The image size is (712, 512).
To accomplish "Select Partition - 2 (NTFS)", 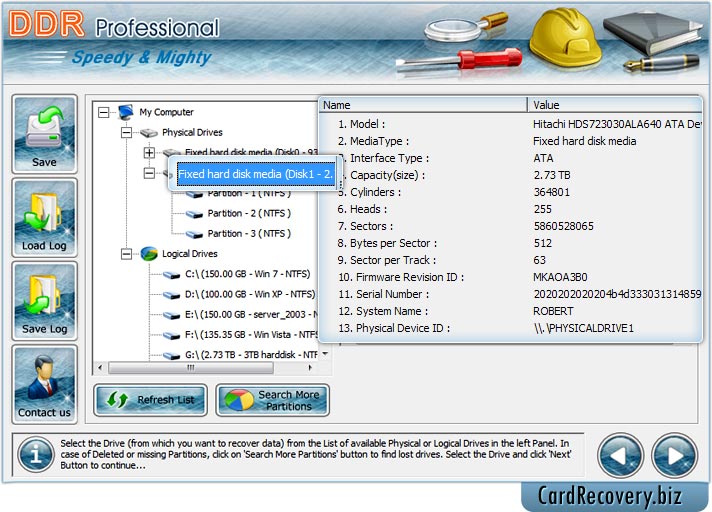I will 249,213.
